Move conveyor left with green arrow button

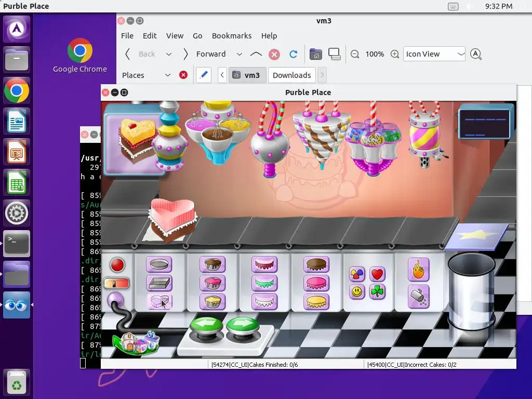206,325
